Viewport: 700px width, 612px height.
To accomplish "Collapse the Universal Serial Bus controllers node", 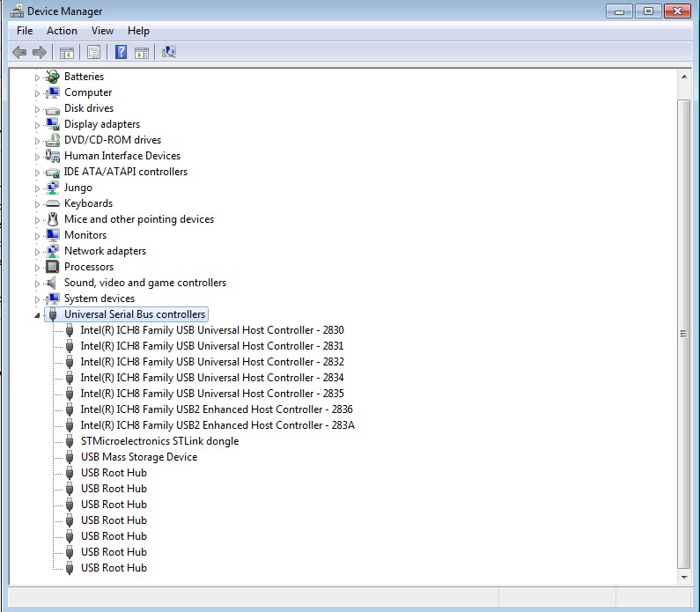I will (37, 315).
